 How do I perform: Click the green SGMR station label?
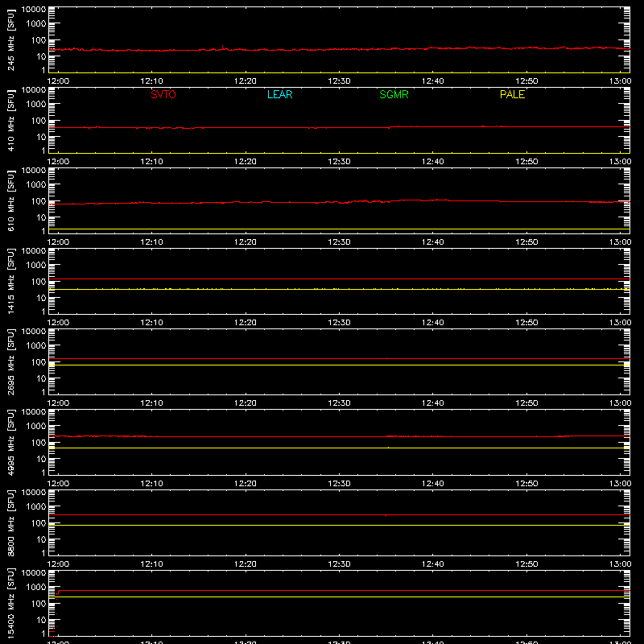(x=394, y=94)
